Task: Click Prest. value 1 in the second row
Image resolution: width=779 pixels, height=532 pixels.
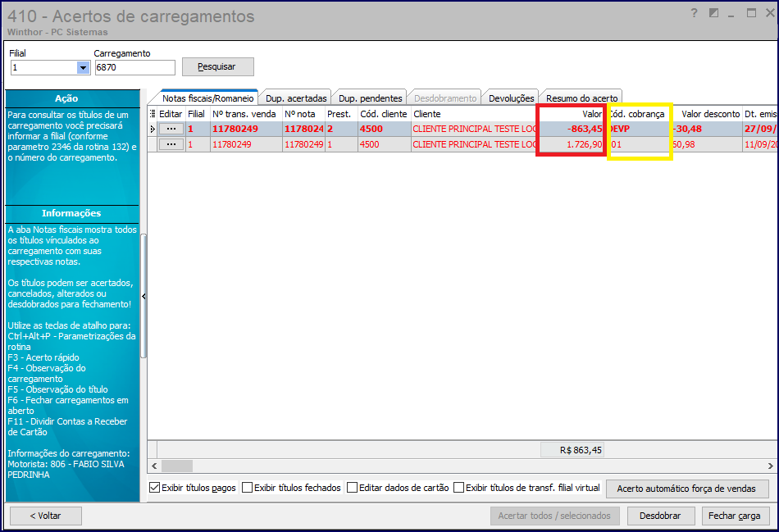Action: tap(341, 144)
